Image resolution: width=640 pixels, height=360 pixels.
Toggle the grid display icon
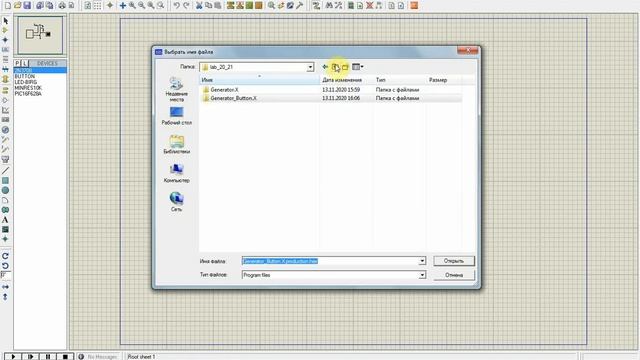(97, 5)
